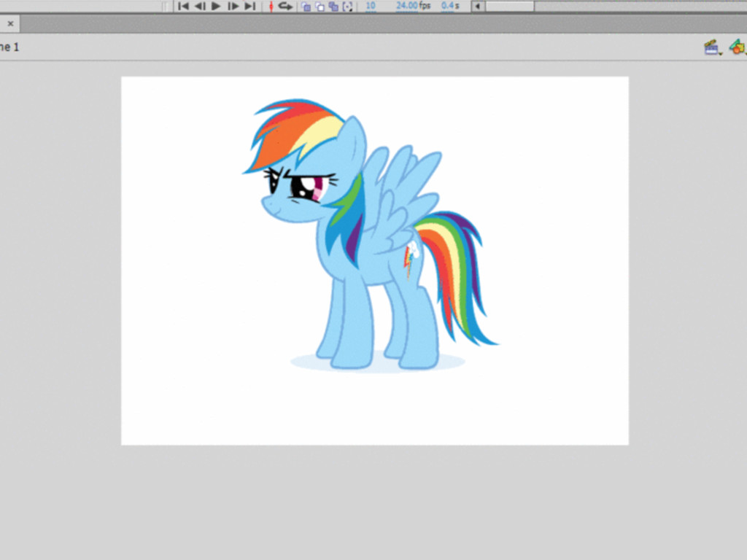Click timeline scroll left arrow

[x=478, y=6]
